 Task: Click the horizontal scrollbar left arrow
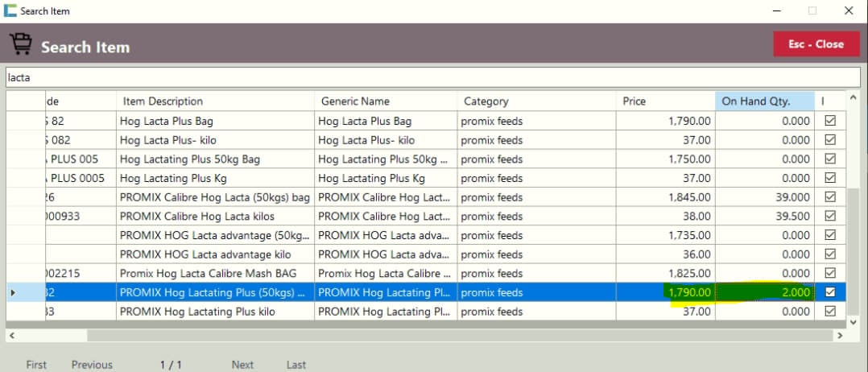[x=11, y=336]
